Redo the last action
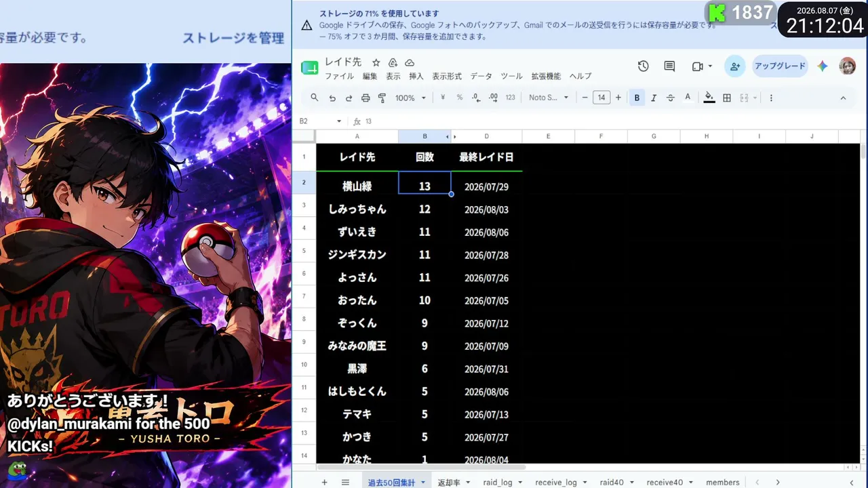Viewport: 868px width, 488px height. [x=349, y=98]
